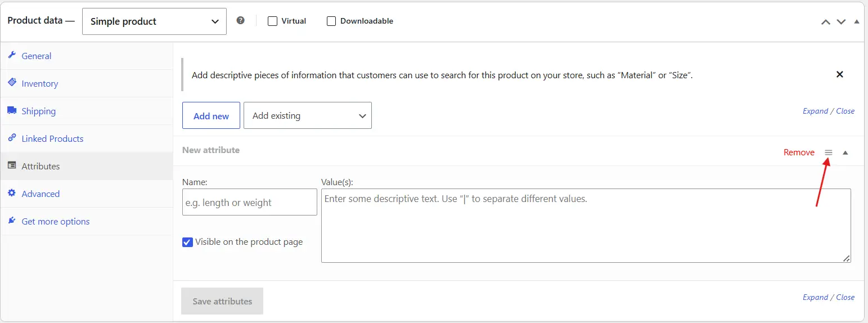Click the Get more options plug icon

point(12,221)
